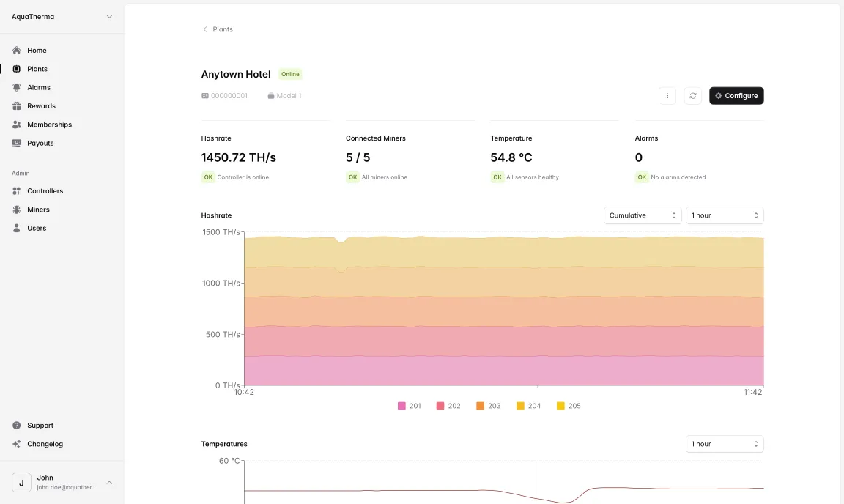Open Memberships using the people icon
Screen dimensions: 844x504
click(x=15, y=124)
